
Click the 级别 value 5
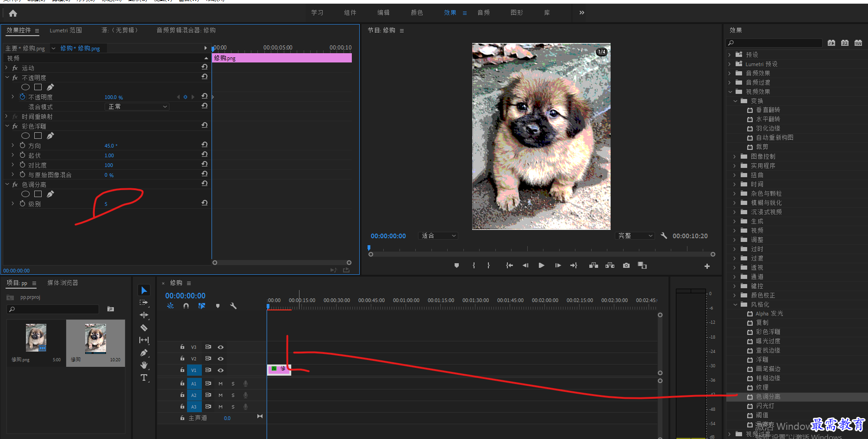(106, 204)
